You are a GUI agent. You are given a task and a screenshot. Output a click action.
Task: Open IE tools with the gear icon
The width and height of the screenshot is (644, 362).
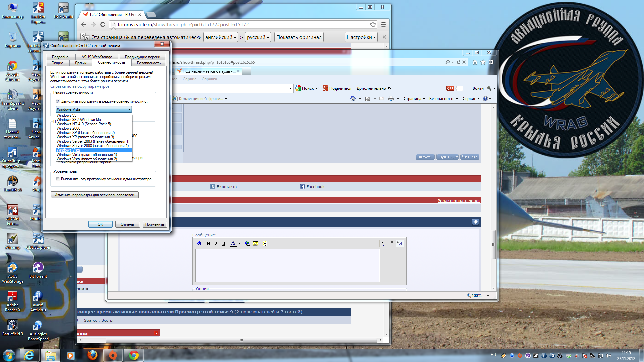tap(491, 62)
